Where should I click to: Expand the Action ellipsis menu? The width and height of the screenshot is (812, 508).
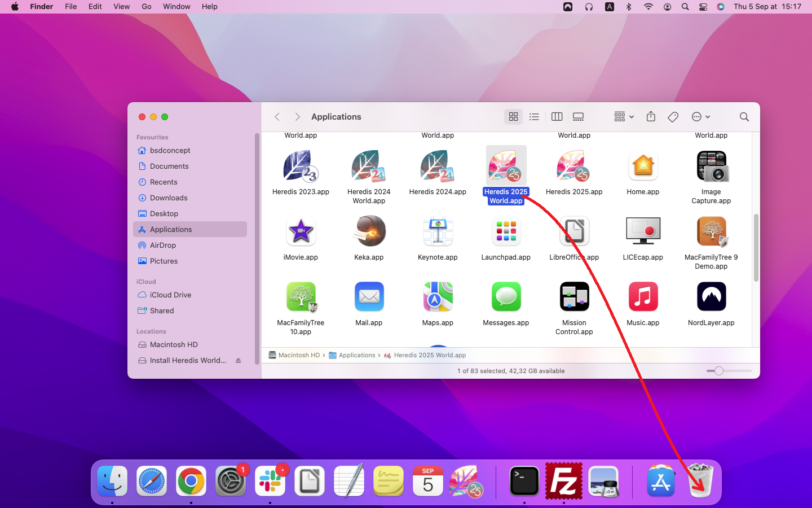point(700,117)
